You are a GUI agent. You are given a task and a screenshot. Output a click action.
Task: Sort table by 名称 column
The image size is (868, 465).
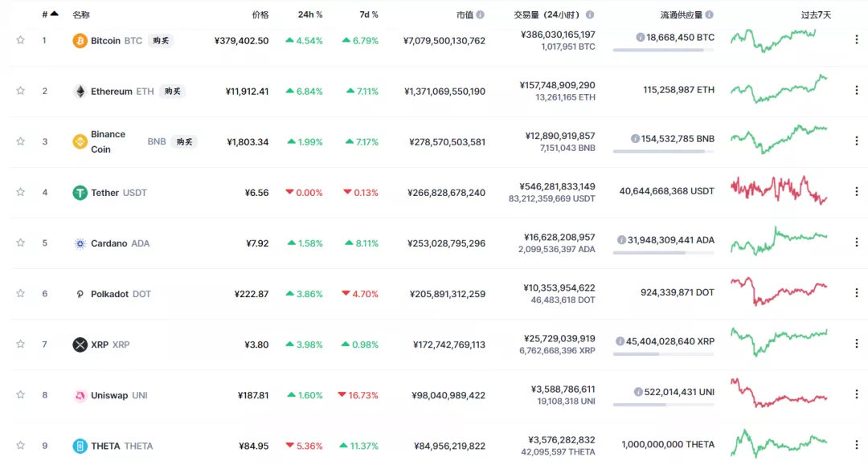(81, 15)
